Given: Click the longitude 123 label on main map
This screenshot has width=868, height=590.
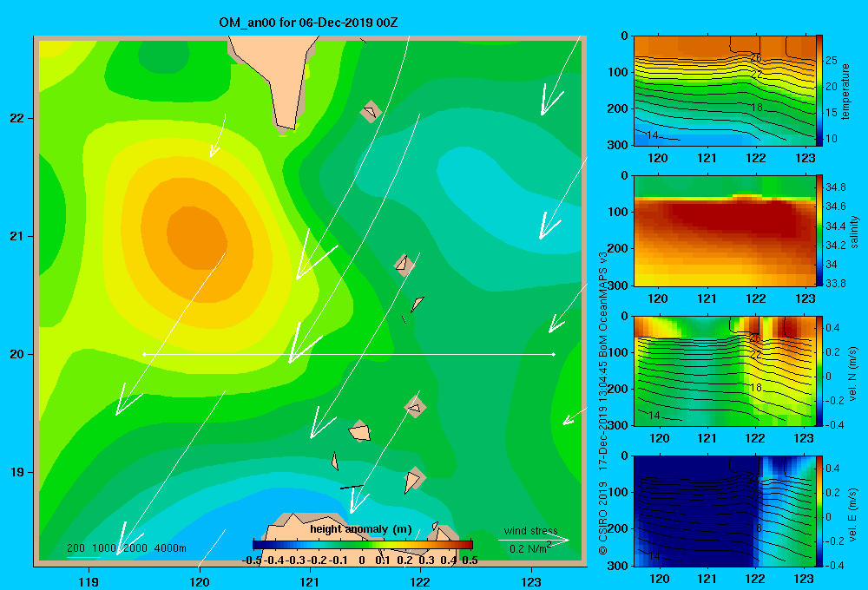Looking at the screenshot, I should 531,581.
